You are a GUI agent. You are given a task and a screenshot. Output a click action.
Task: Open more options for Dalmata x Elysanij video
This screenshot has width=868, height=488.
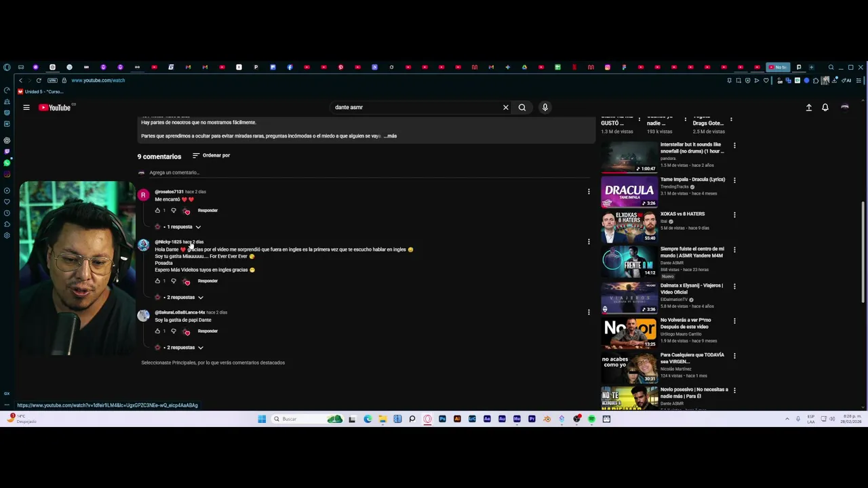(734, 286)
